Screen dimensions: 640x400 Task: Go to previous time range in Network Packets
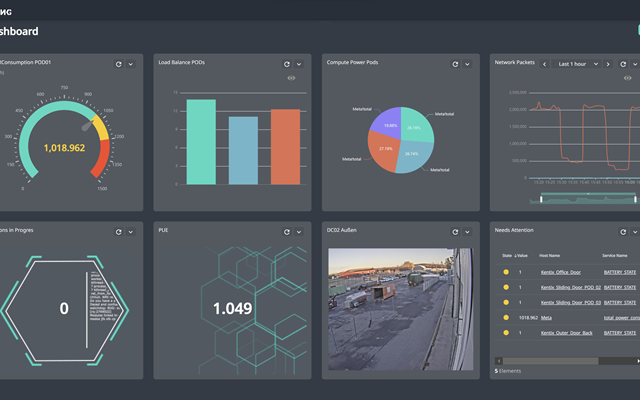coord(544,64)
